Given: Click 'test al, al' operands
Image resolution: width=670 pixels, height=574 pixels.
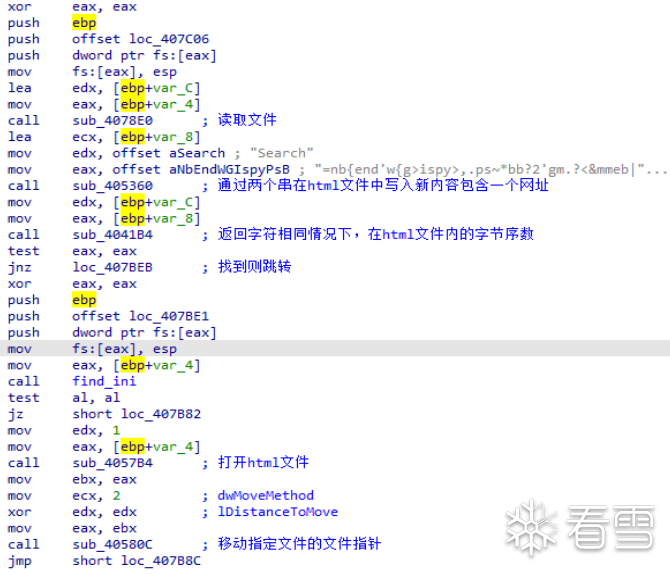Looking at the screenshot, I should coord(96,397).
